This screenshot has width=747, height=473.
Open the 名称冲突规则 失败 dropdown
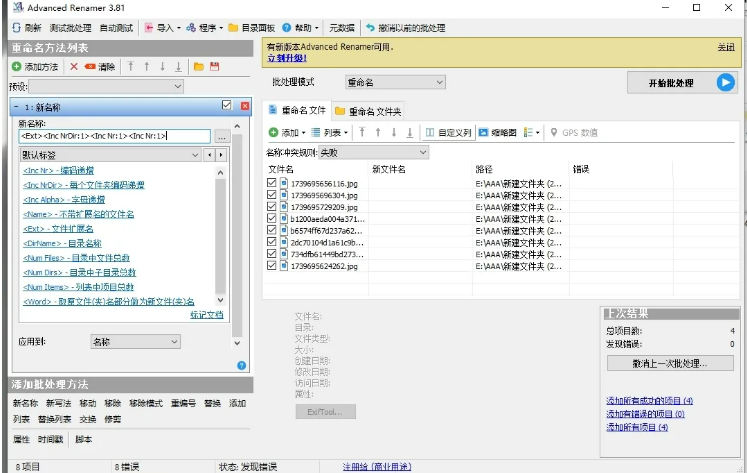click(x=373, y=152)
